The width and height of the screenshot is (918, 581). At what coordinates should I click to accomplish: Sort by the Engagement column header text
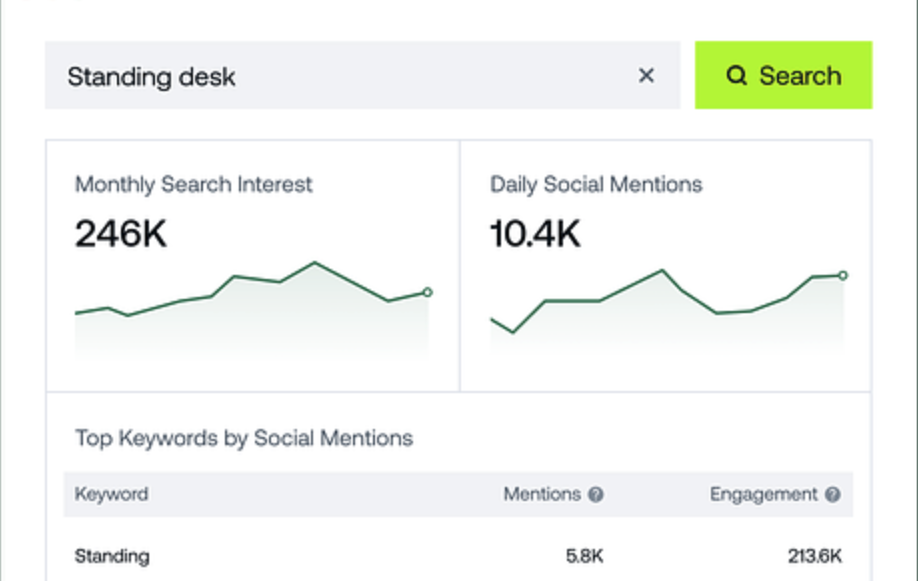[x=764, y=494]
